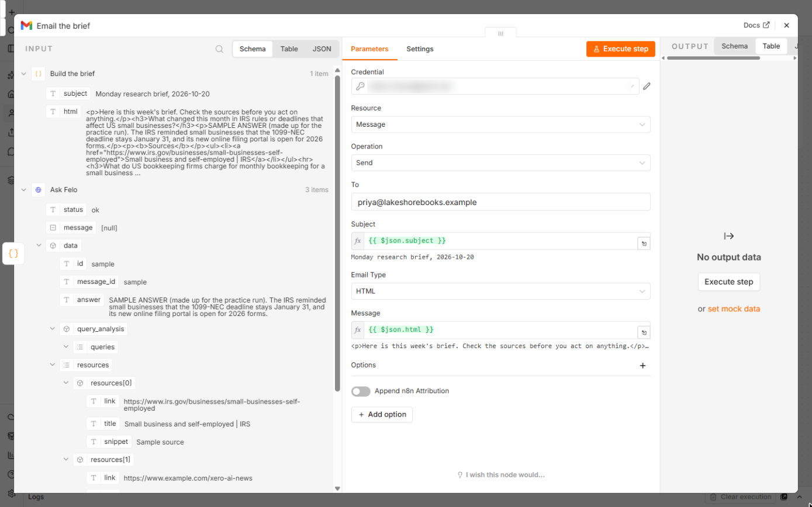Image resolution: width=812 pixels, height=507 pixels.
Task: Click 'Monday research brief, 2026-10-20' subject value
Action: pyautogui.click(x=153, y=93)
